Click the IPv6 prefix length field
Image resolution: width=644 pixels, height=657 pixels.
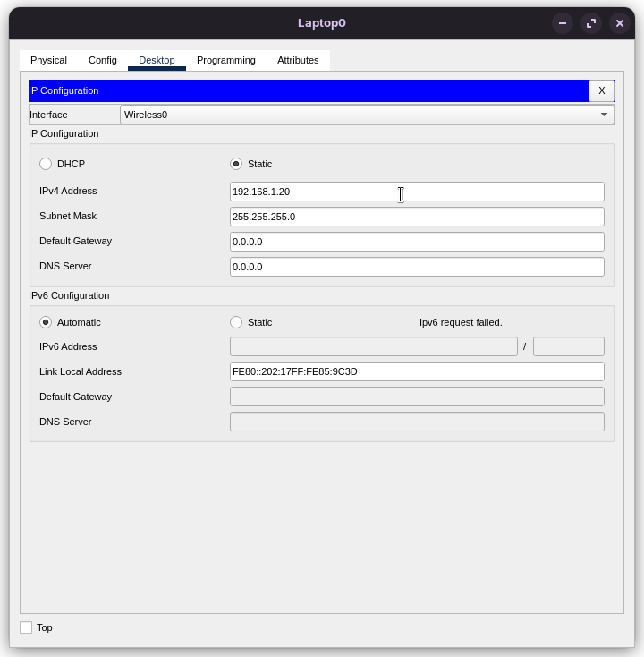click(569, 346)
